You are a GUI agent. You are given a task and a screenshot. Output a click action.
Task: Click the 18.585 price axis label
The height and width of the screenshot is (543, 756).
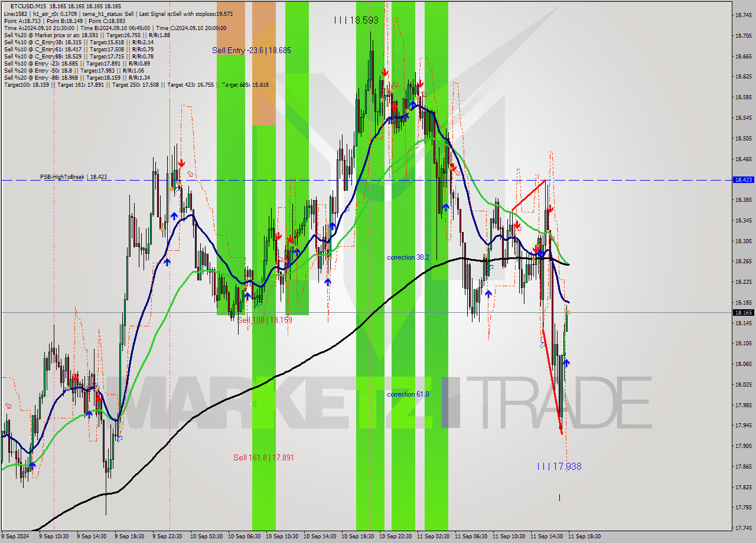point(743,97)
